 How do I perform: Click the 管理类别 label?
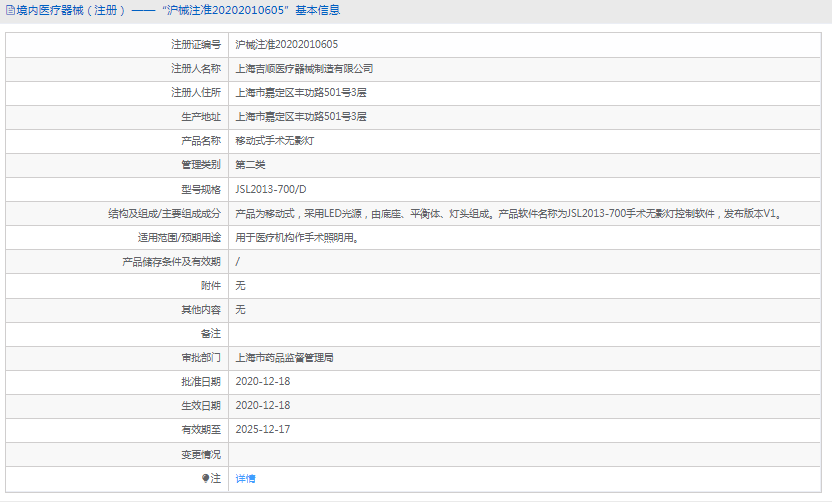point(201,165)
